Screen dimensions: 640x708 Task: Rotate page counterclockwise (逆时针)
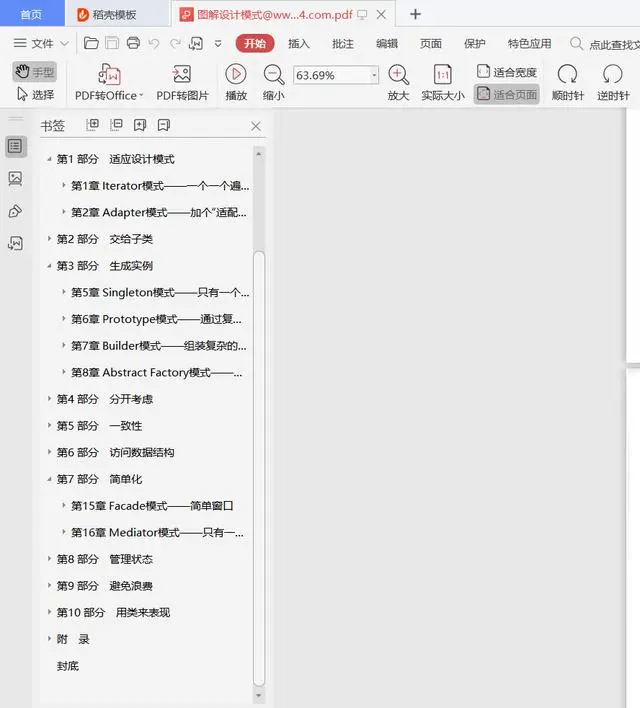(x=613, y=82)
